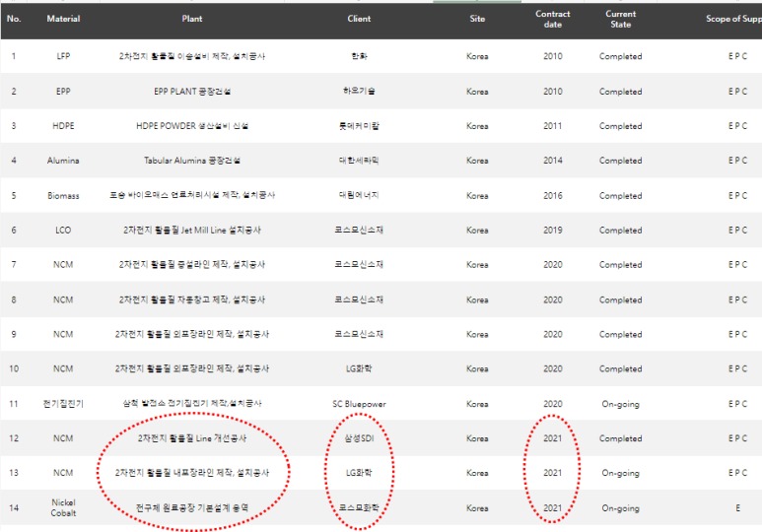Screen dimensions: 762x532
Task: Select the LFP material cell
Action: pyautogui.click(x=63, y=56)
